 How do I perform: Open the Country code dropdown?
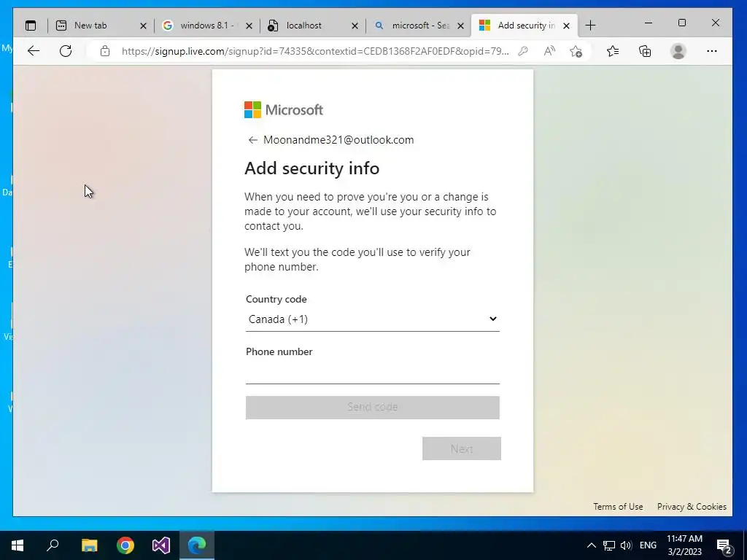coord(373,319)
